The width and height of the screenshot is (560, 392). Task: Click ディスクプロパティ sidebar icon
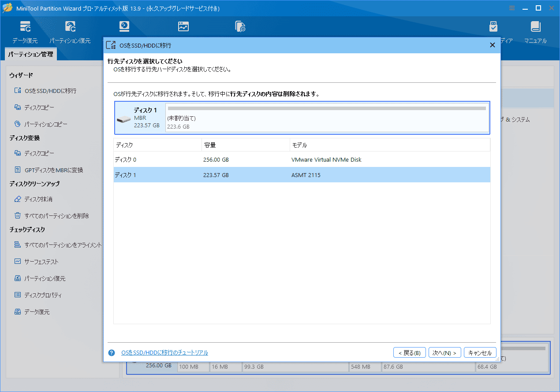(x=18, y=295)
